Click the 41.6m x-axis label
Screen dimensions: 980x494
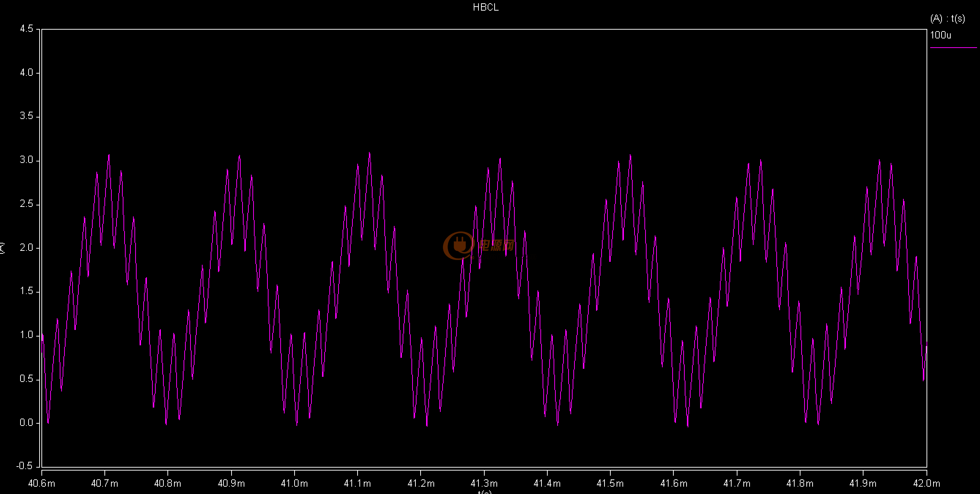pyautogui.click(x=674, y=483)
